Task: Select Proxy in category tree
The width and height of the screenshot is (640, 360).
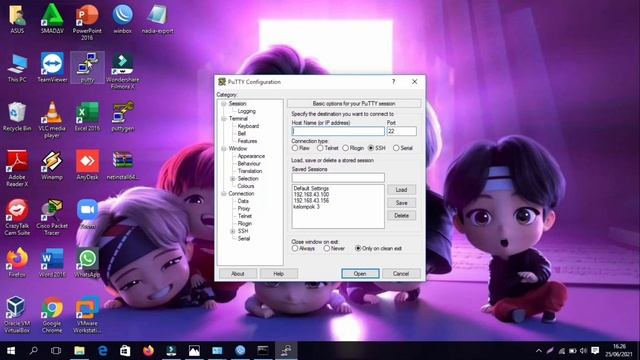Action: coord(244,209)
